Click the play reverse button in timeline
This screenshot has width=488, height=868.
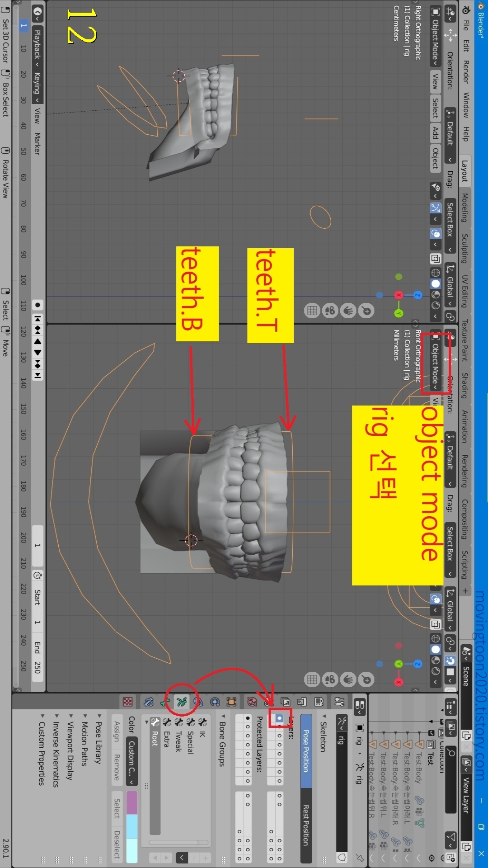tap(38, 341)
